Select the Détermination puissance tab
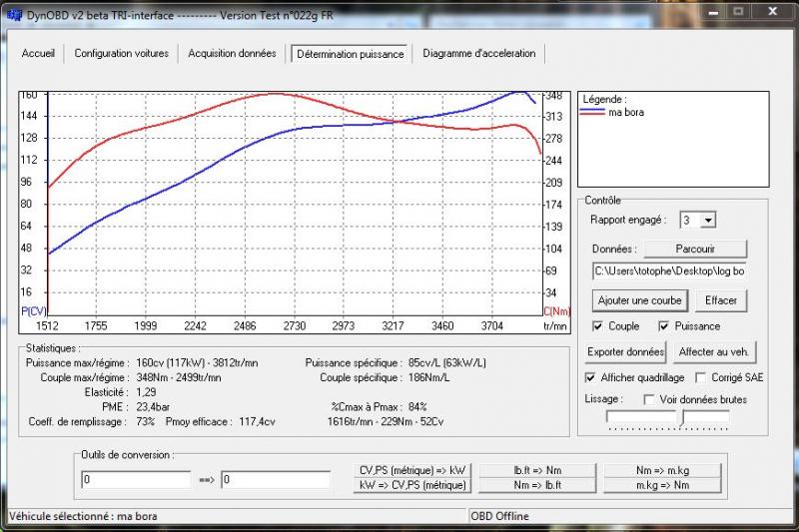This screenshot has width=799, height=532. coord(351,54)
